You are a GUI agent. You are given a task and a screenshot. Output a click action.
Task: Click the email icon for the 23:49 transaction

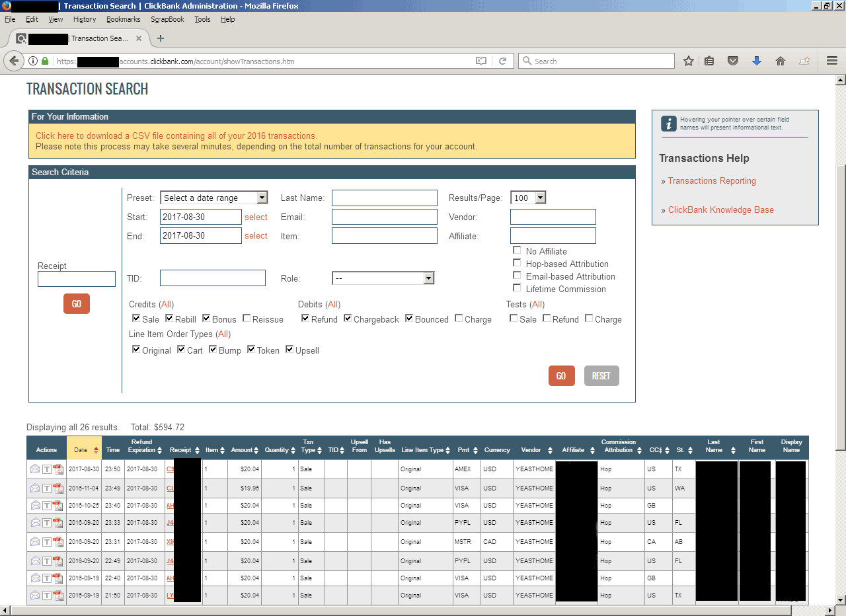coord(35,488)
